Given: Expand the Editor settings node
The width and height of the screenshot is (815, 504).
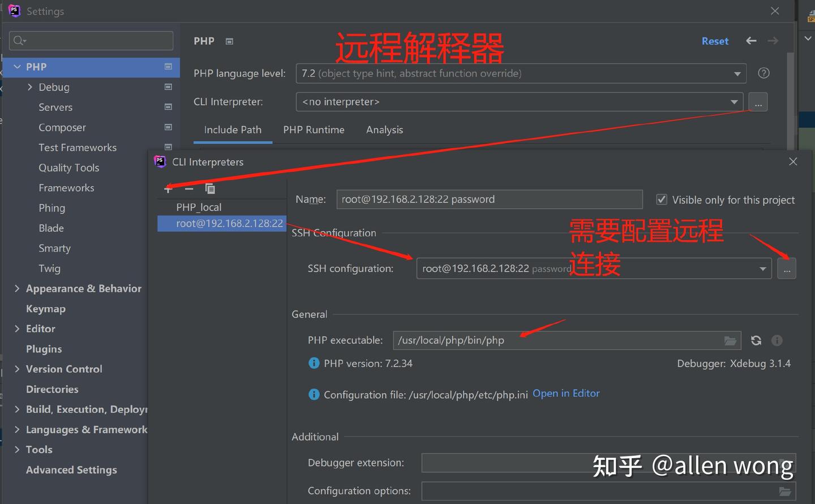Looking at the screenshot, I should click(17, 329).
